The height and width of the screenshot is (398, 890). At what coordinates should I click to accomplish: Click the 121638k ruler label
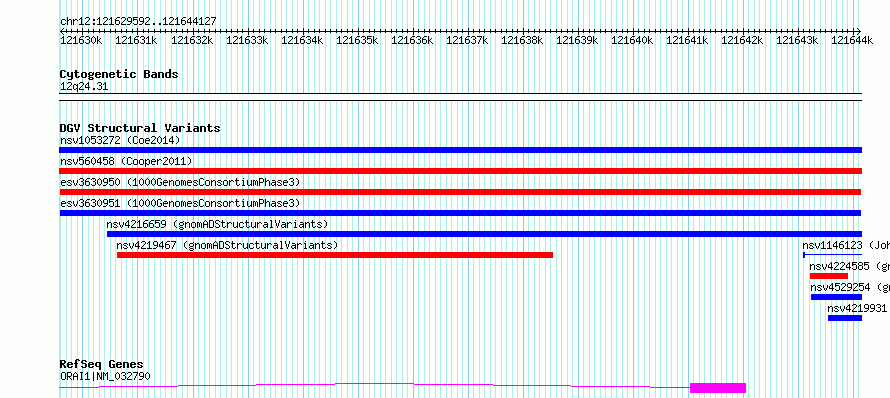coord(522,40)
